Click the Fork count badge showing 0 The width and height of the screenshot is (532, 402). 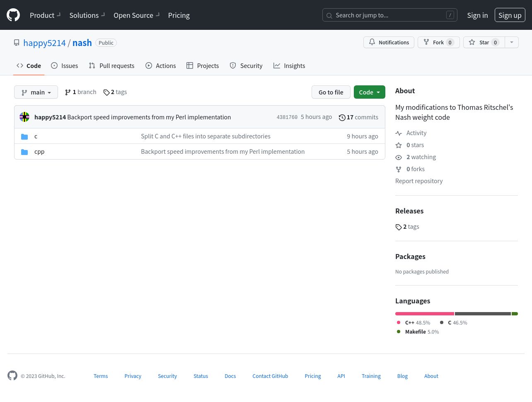450,42
